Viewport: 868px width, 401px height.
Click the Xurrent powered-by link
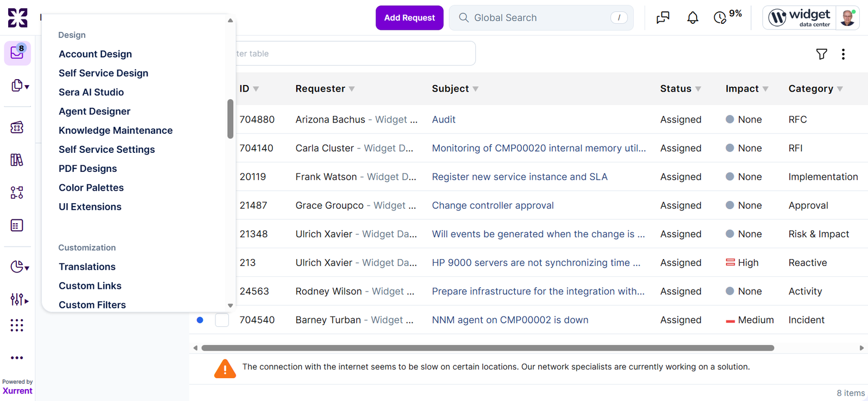click(x=17, y=391)
